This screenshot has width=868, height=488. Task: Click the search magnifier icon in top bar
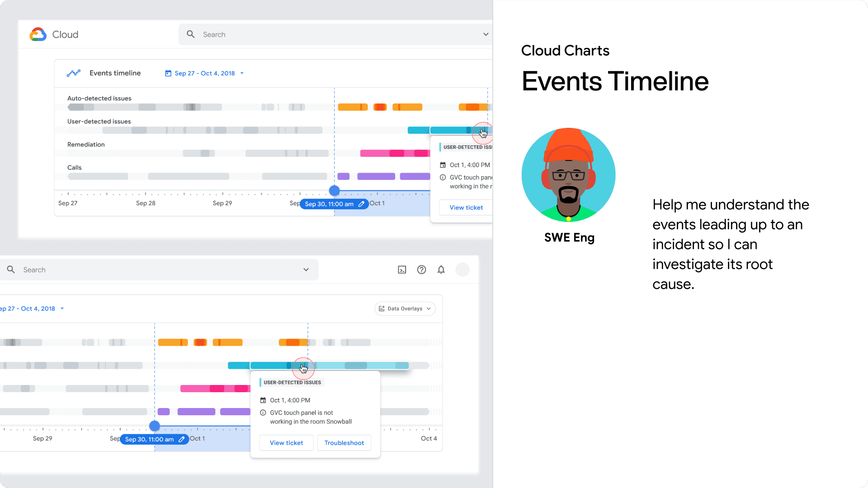tap(191, 34)
